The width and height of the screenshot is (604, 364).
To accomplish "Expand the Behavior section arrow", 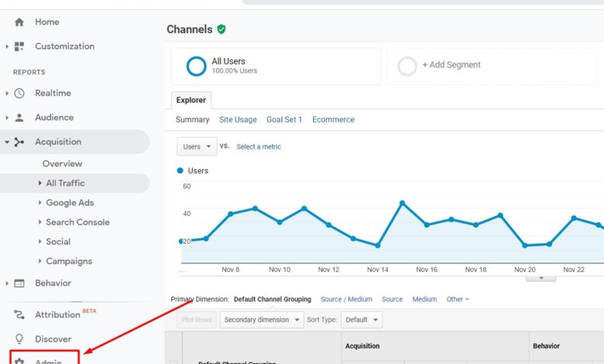I will [x=7, y=283].
